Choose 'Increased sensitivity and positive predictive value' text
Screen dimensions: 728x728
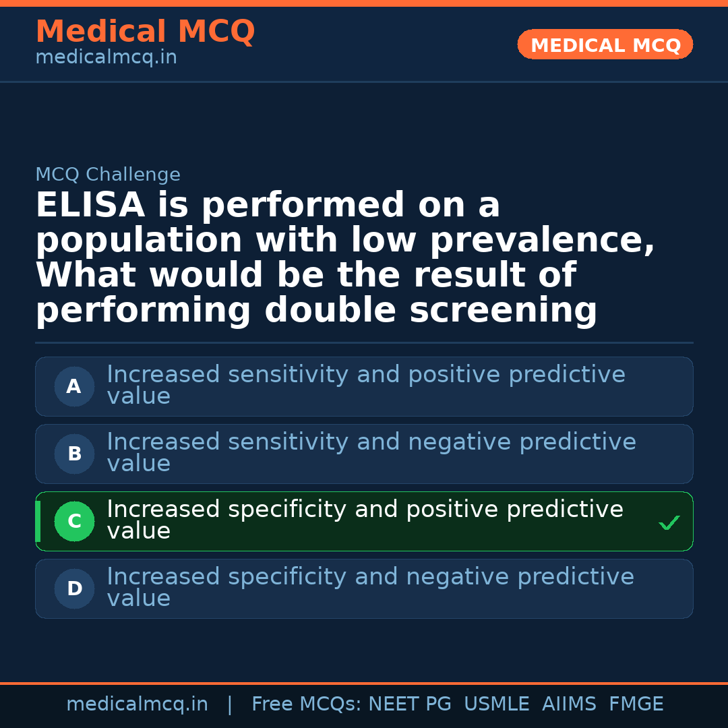(x=366, y=385)
